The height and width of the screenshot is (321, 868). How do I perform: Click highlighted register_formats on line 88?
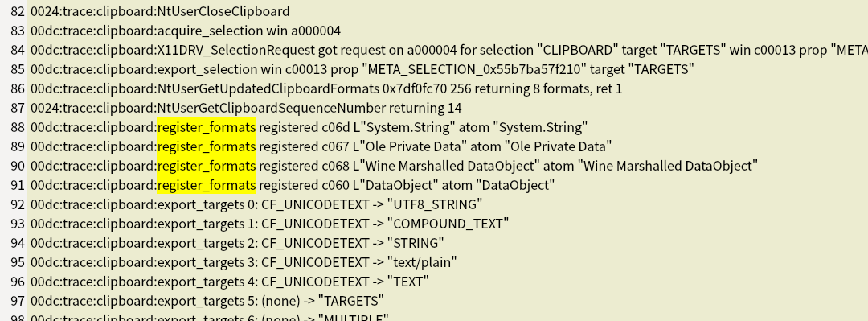pos(207,127)
